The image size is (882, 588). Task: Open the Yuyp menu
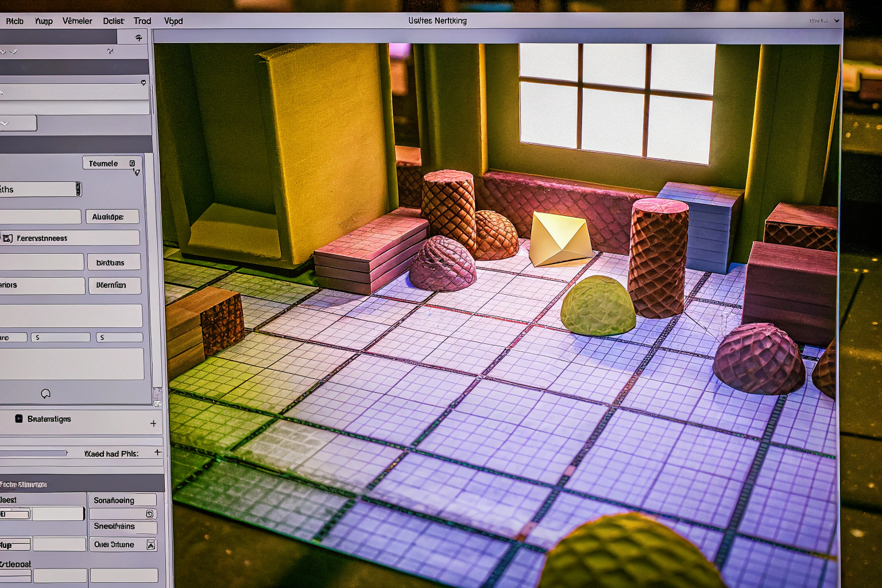point(44,21)
